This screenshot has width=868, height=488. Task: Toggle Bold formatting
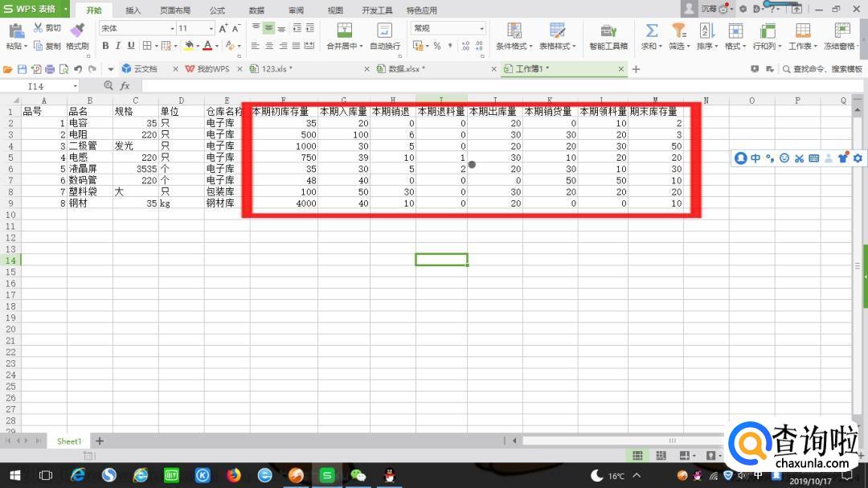tap(105, 46)
